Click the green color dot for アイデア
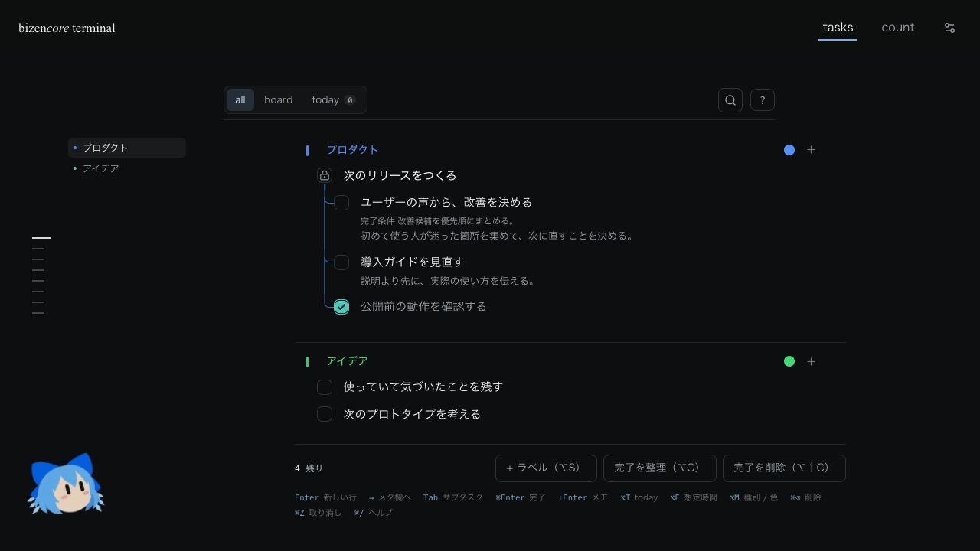The width and height of the screenshot is (980, 551). click(x=789, y=361)
